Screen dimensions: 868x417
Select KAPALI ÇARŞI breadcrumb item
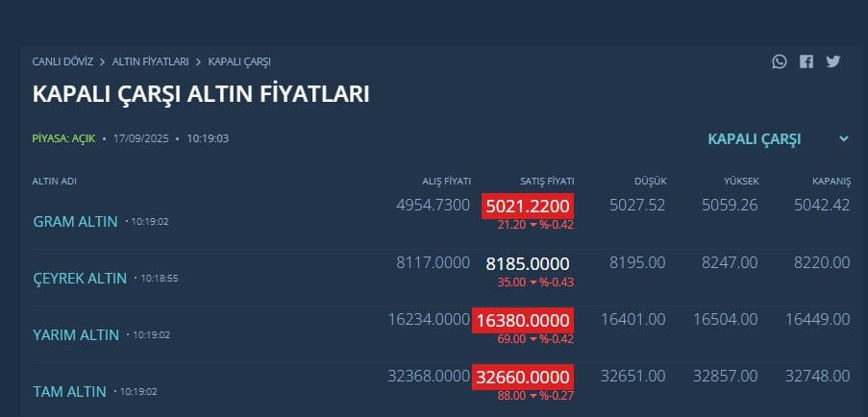(x=239, y=61)
